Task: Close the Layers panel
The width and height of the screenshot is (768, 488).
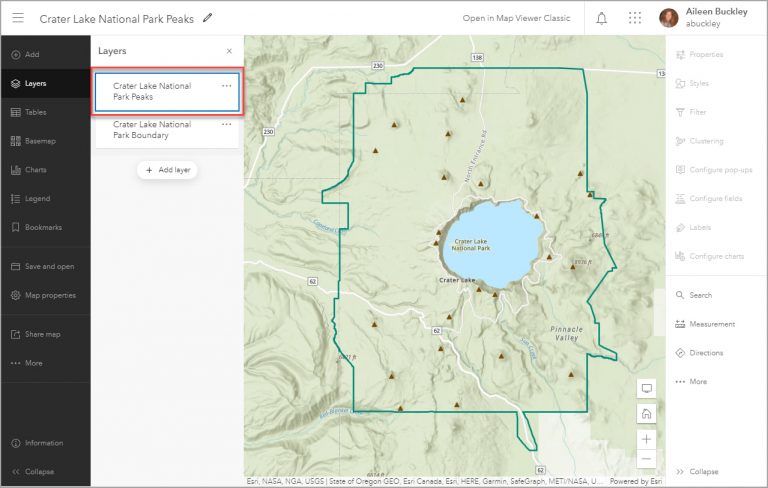Action: (229, 51)
